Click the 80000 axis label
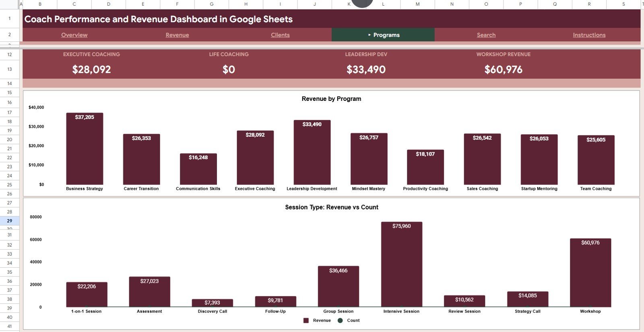The image size is (644, 332). [x=36, y=217]
